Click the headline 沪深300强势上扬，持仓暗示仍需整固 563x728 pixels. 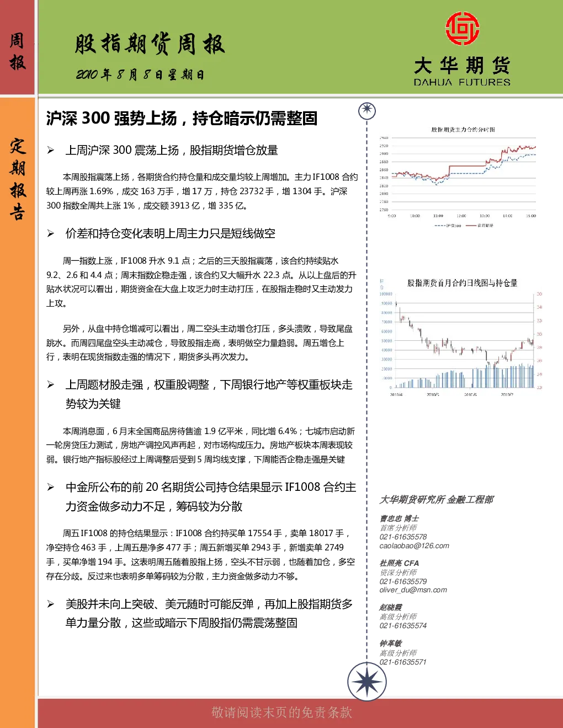(x=182, y=119)
